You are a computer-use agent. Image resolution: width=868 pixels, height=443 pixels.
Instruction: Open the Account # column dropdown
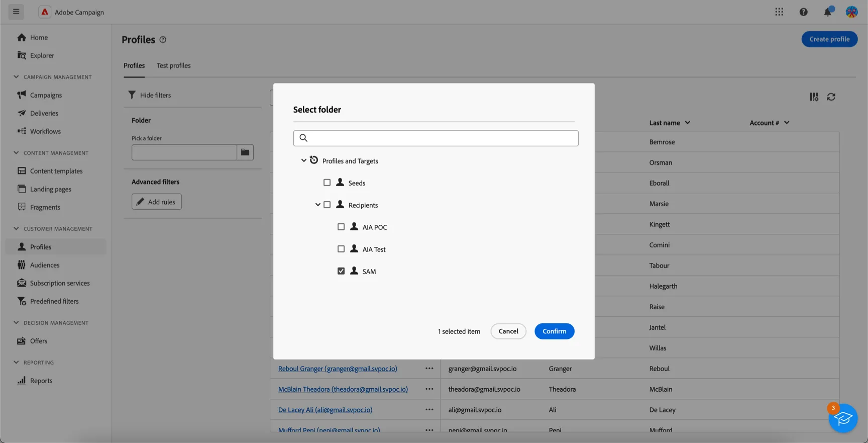787,123
